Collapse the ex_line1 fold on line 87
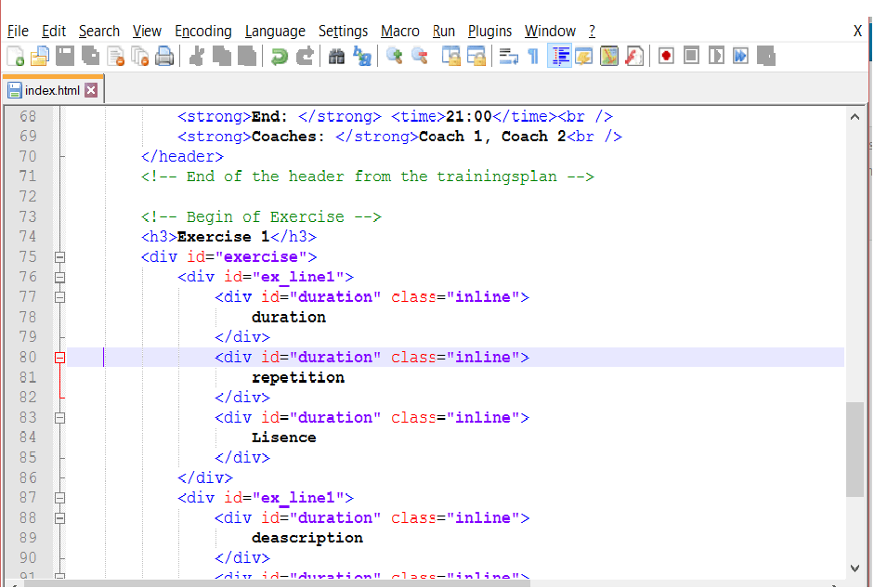 (x=59, y=498)
